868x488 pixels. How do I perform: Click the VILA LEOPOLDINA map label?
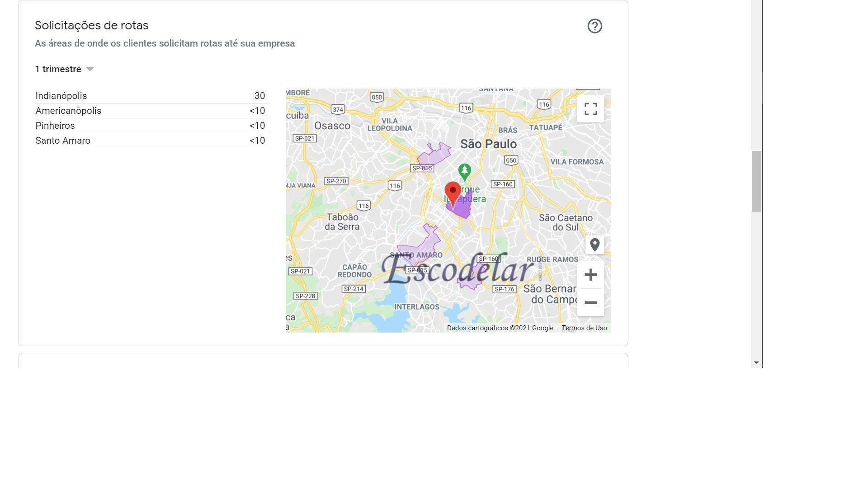point(390,124)
